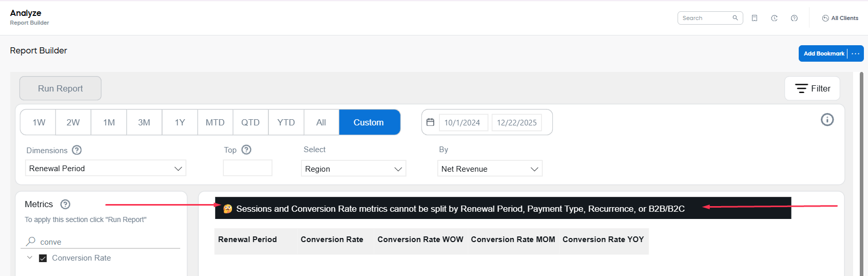Select the 1Y date range
The image size is (868, 276).
180,122
